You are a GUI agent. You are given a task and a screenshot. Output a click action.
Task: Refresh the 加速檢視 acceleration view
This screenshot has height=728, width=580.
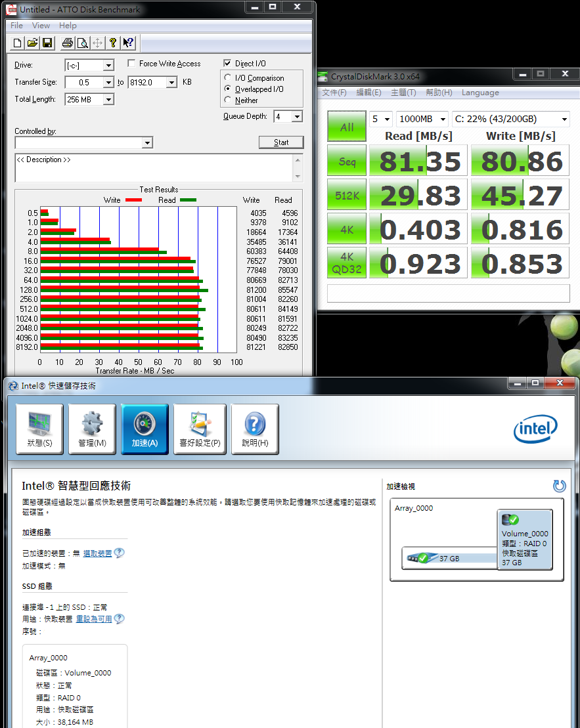click(x=559, y=486)
